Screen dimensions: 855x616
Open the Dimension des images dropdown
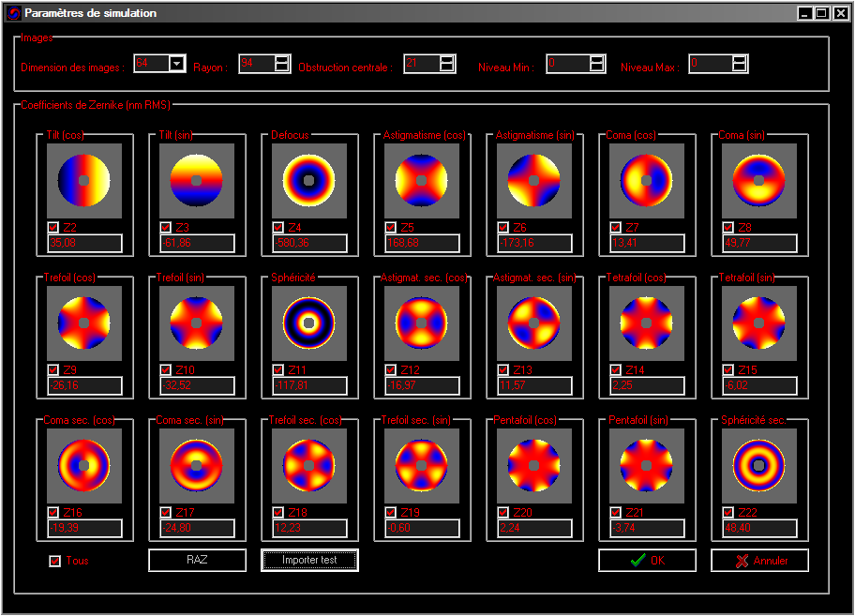176,64
